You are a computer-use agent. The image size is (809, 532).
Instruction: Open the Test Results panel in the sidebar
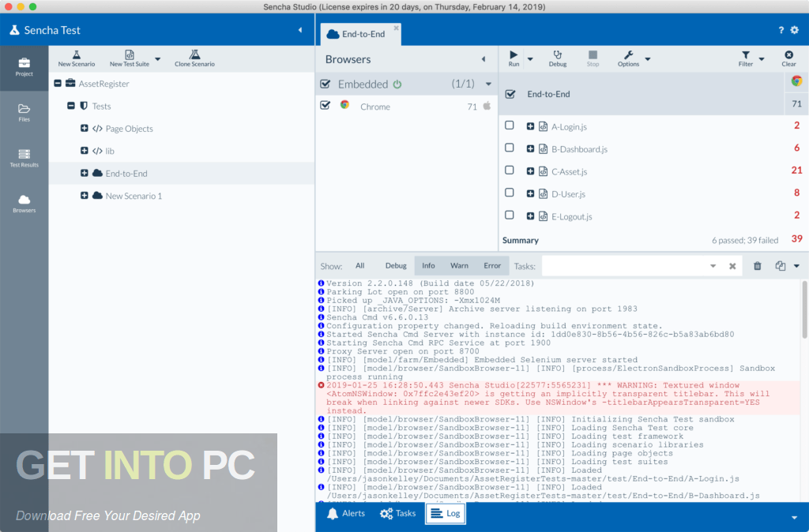[24, 156]
